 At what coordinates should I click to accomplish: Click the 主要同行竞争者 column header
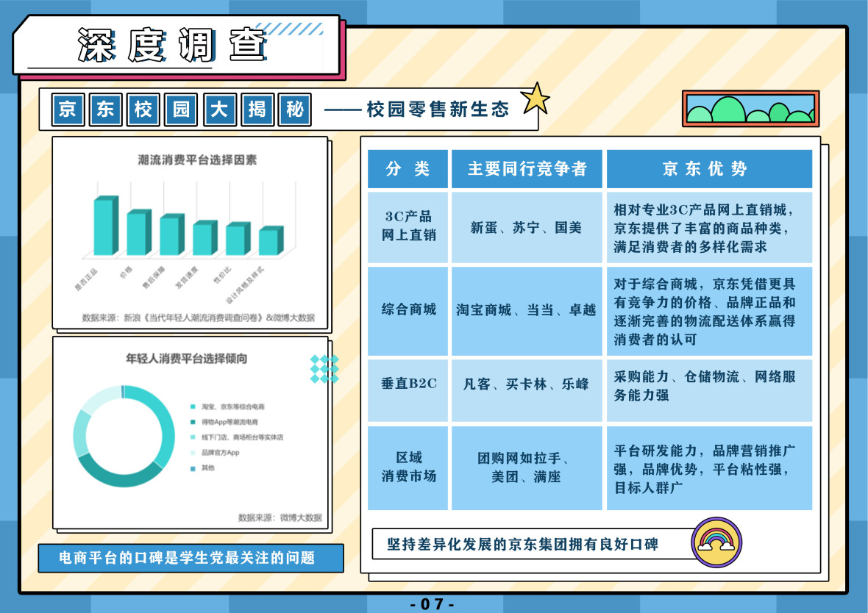click(x=527, y=169)
